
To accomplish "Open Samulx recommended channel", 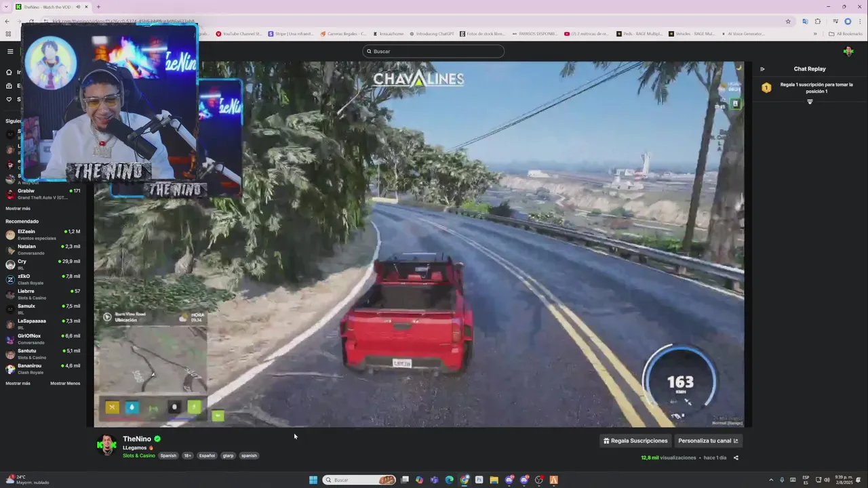I will click(x=43, y=309).
